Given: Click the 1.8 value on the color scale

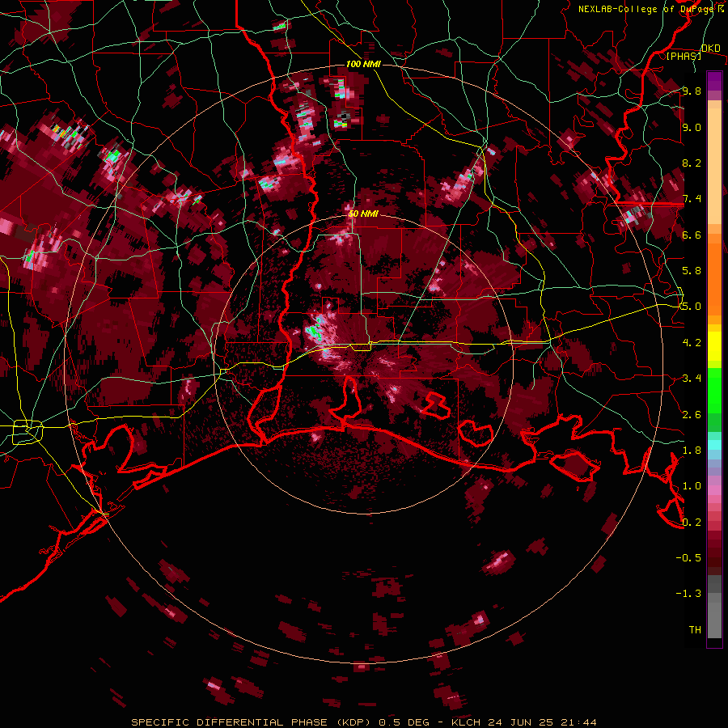Looking at the screenshot, I should (692, 451).
